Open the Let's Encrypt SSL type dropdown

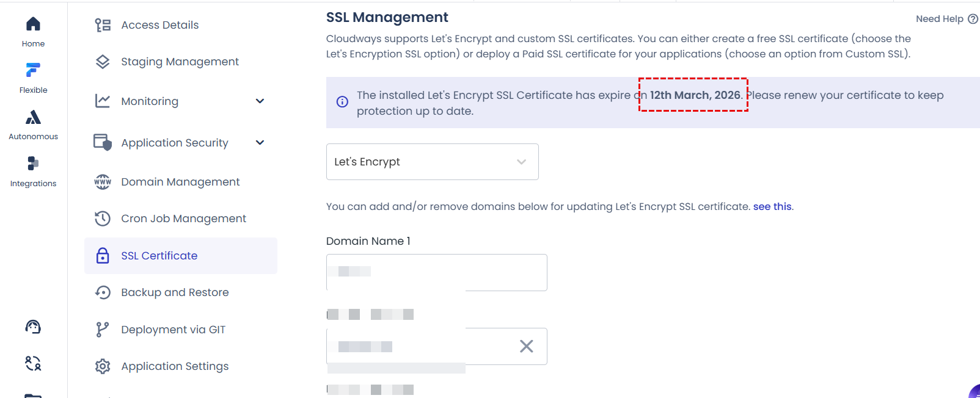pyautogui.click(x=433, y=162)
